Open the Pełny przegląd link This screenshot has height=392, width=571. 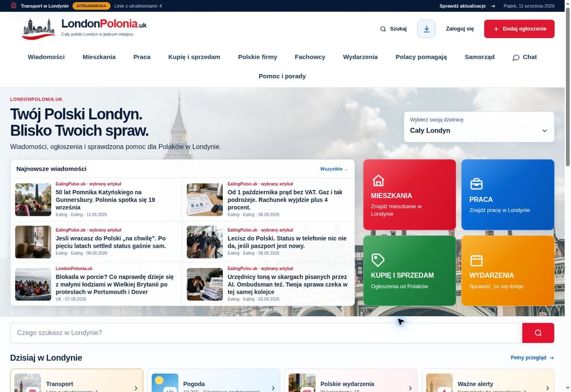(532, 358)
